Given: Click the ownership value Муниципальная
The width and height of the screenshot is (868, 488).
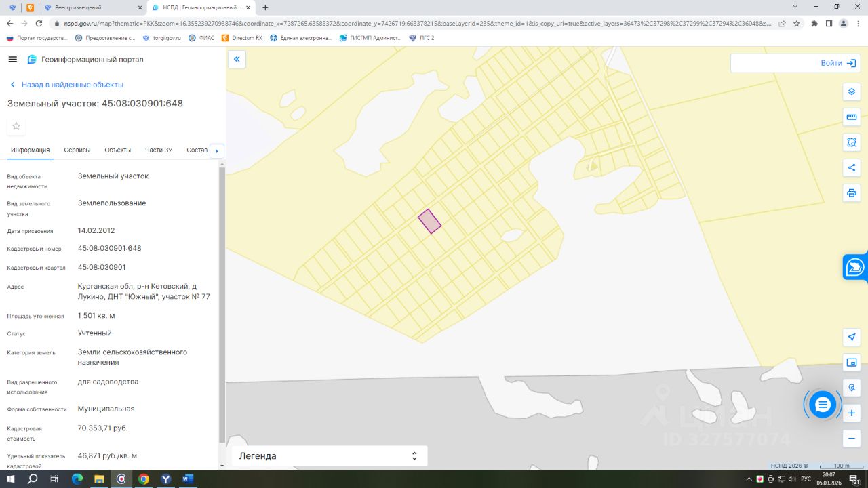Looking at the screenshot, I should [106, 409].
